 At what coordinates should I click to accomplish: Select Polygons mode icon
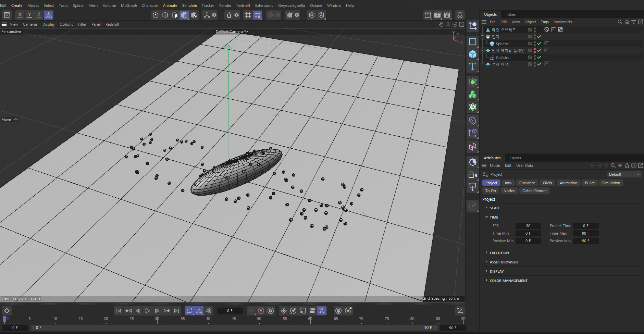click(175, 15)
